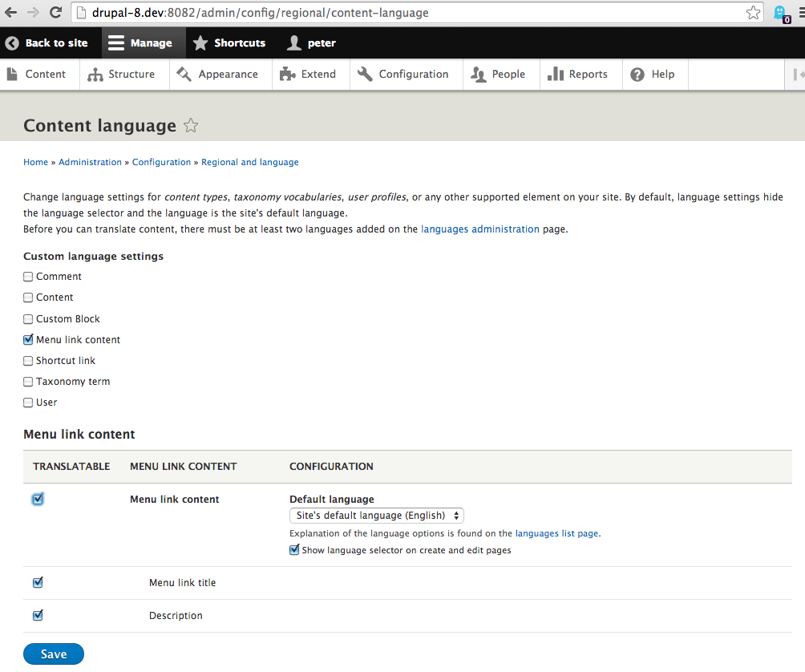Open the Configuration menu

[402, 75]
